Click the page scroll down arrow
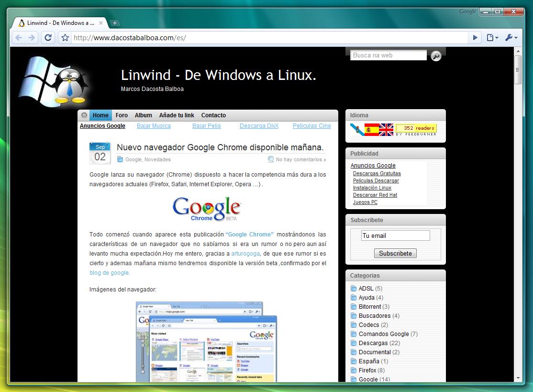 click(518, 378)
